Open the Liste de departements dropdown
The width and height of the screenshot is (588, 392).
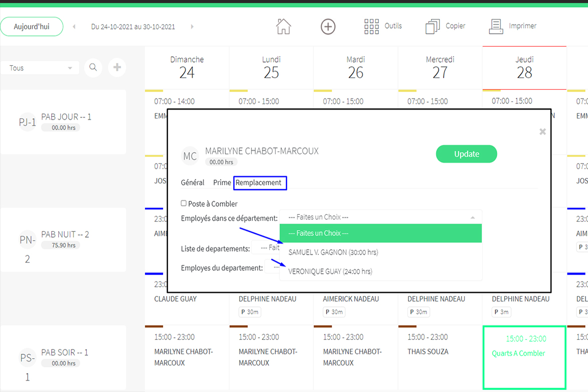[266, 247]
